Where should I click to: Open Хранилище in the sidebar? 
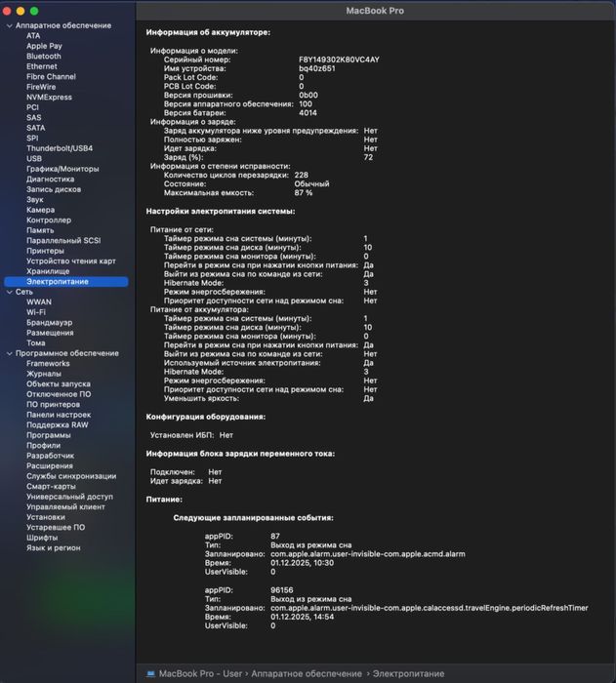click(x=48, y=271)
